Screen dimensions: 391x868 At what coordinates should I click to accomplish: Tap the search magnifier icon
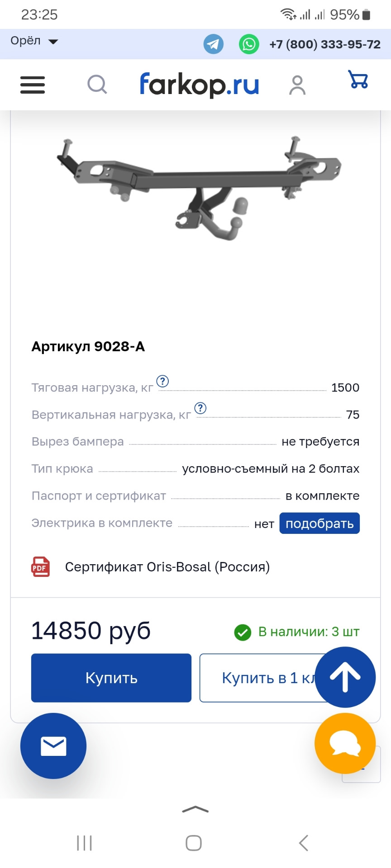pyautogui.click(x=97, y=85)
